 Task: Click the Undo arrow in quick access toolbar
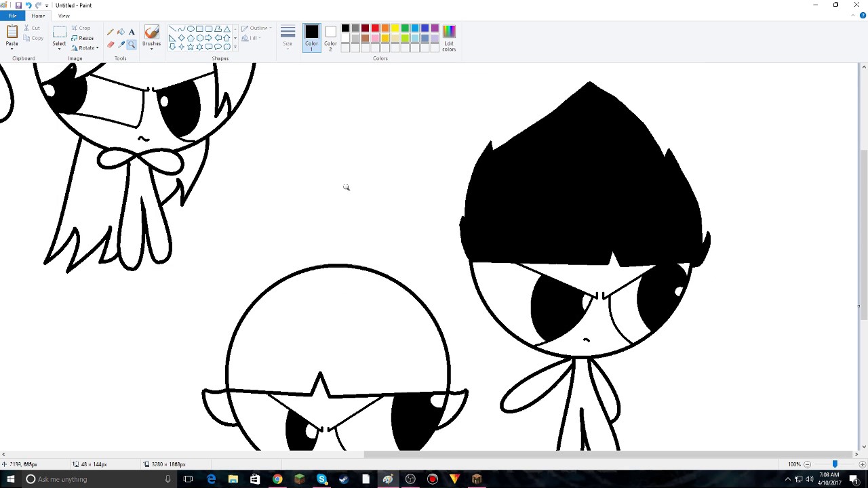[28, 5]
